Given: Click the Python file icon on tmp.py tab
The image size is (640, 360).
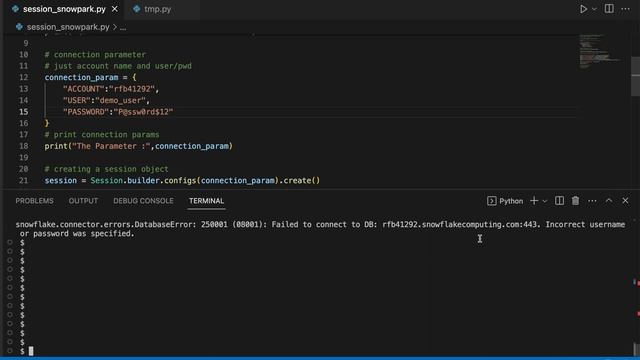Looking at the screenshot, I should coord(137,9).
